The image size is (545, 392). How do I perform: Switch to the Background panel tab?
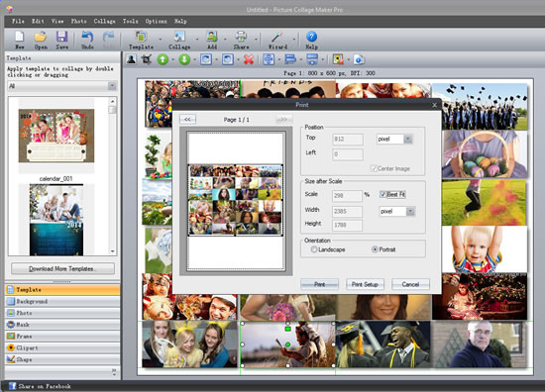tap(62, 301)
